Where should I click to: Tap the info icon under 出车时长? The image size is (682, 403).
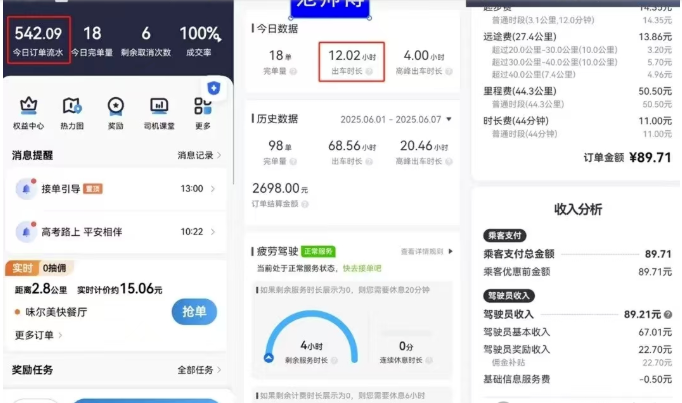click(369, 72)
